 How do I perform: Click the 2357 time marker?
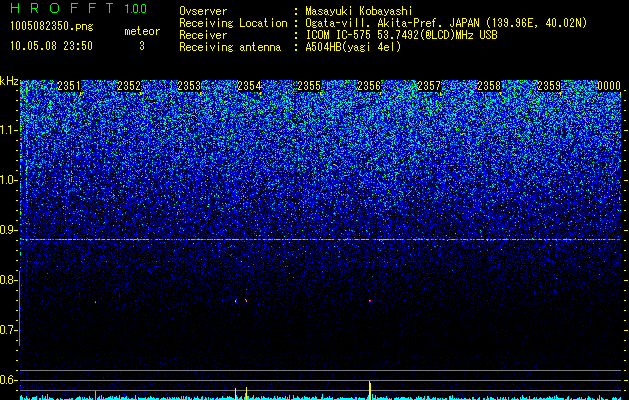429,86
